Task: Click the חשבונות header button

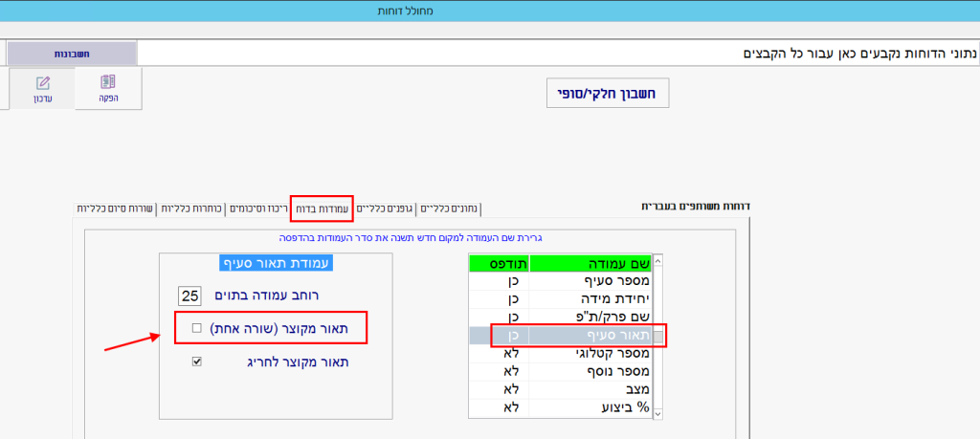Action: pos(73,55)
